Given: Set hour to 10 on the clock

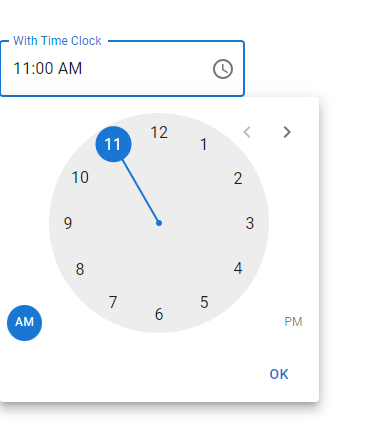Looking at the screenshot, I should point(80,177).
